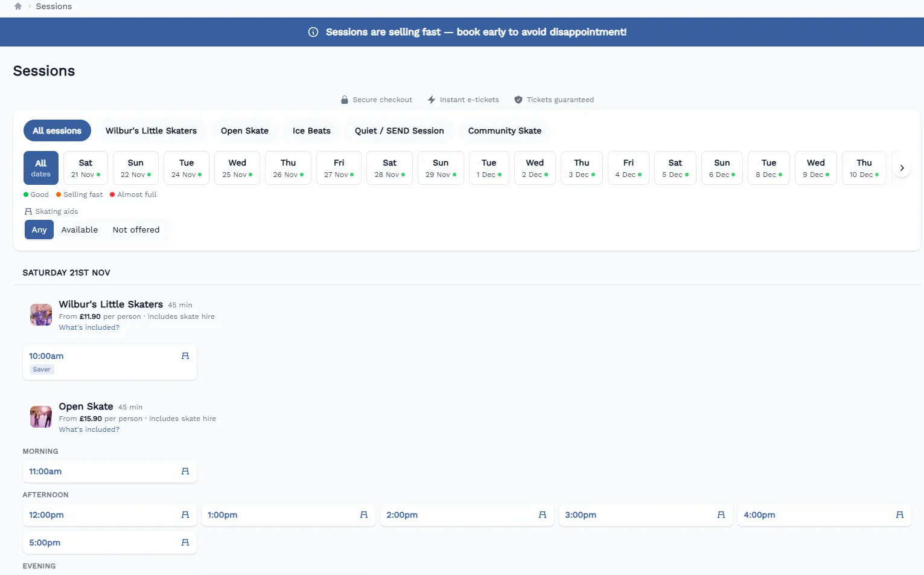Show the All sessions tab
This screenshot has height=575, width=924.
57,130
